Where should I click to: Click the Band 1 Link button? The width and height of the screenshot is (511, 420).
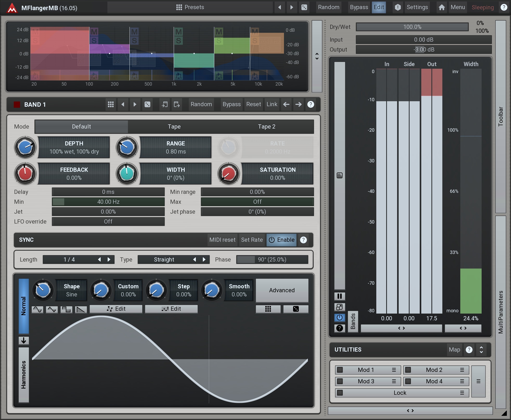272,104
